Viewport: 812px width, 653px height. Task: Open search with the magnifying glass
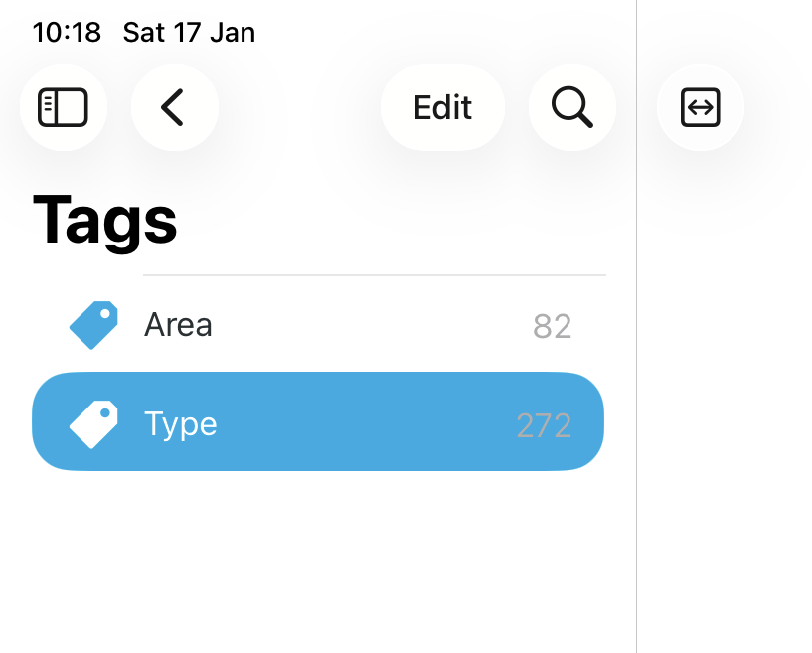pos(571,107)
